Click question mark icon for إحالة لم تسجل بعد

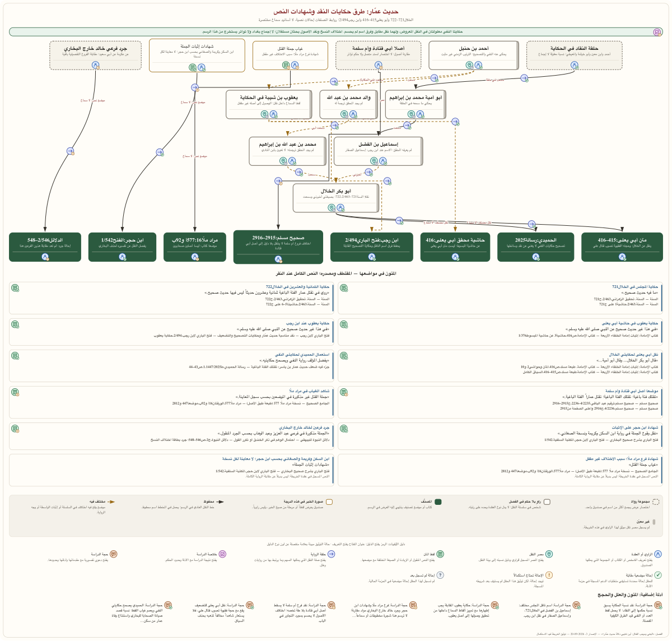coord(440,575)
